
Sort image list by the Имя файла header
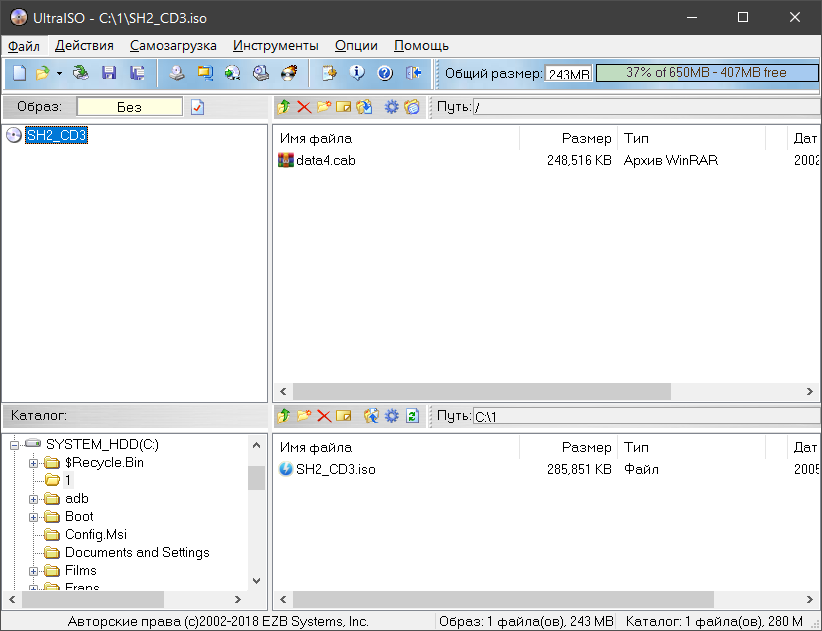[x=397, y=138]
